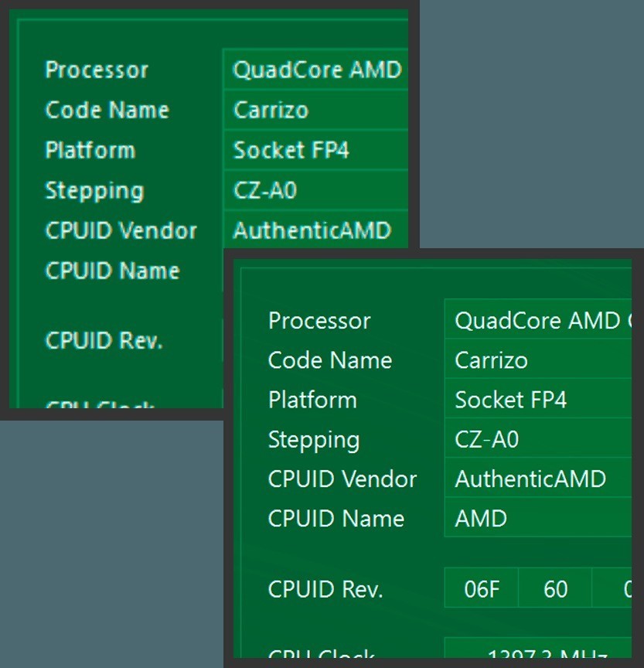The height and width of the screenshot is (668, 644).
Task: Click the Socket FP4 field in the upper panel
Action: coord(317,150)
